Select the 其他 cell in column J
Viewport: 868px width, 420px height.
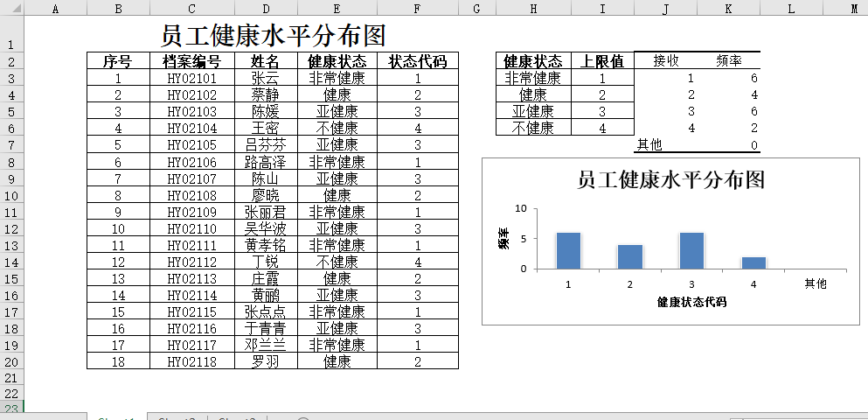(649, 145)
